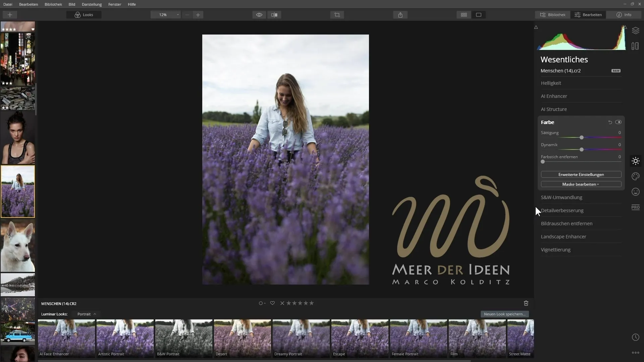Click the plus add-images button
The width and height of the screenshot is (644, 362).
[10, 15]
